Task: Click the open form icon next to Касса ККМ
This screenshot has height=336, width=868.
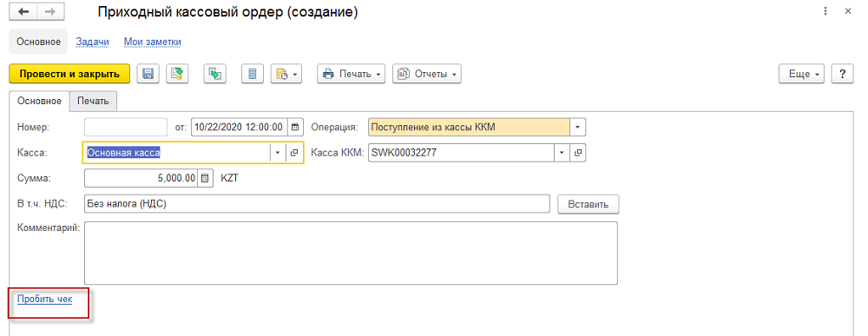Action: 578,152
